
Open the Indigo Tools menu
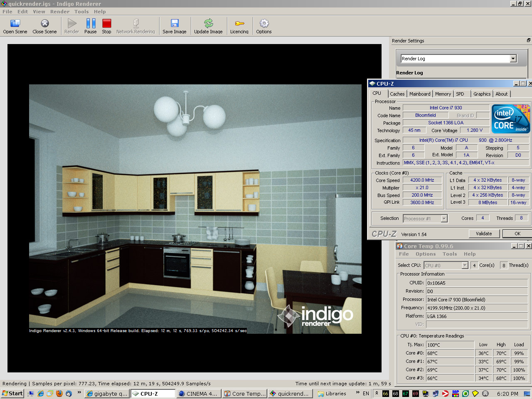pyautogui.click(x=81, y=12)
